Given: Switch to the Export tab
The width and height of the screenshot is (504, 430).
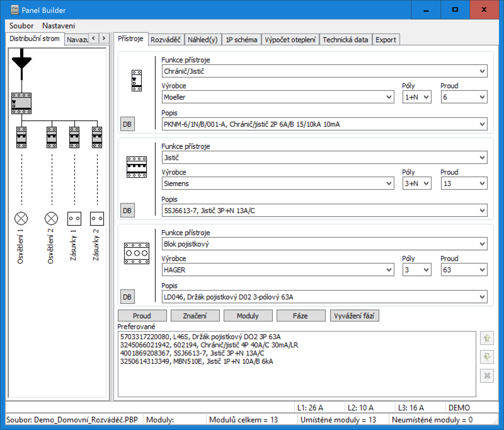Looking at the screenshot, I should (386, 40).
